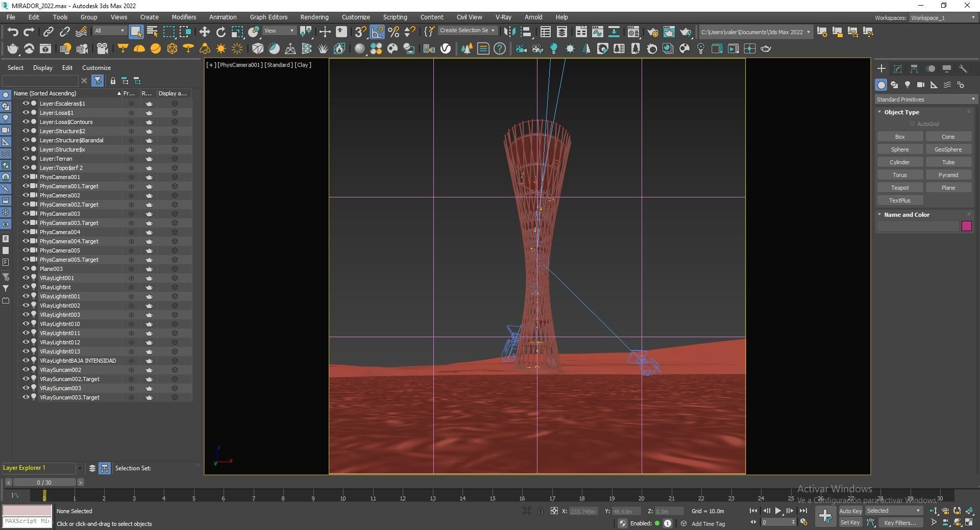Click the Teapot primitive button

pyautogui.click(x=900, y=188)
